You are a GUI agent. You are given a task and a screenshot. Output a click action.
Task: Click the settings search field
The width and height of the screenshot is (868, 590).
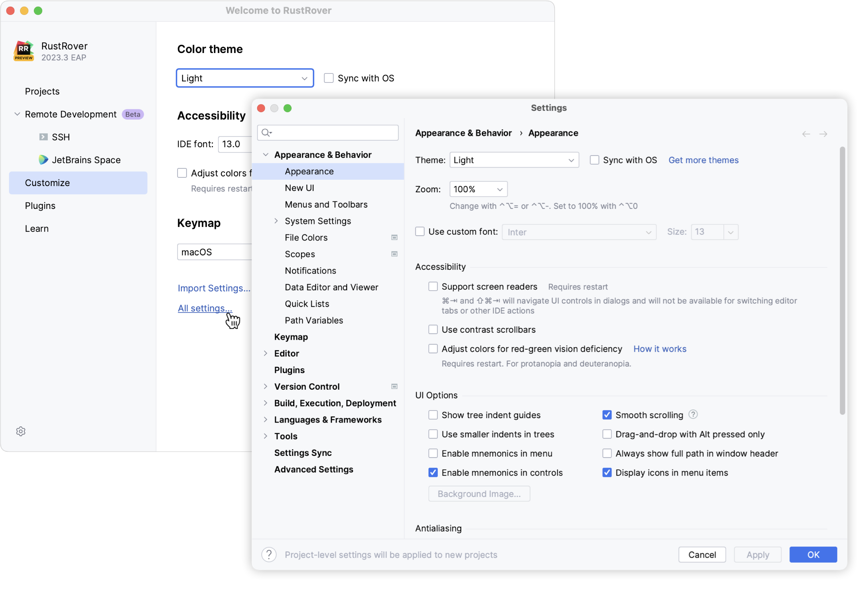(x=328, y=133)
